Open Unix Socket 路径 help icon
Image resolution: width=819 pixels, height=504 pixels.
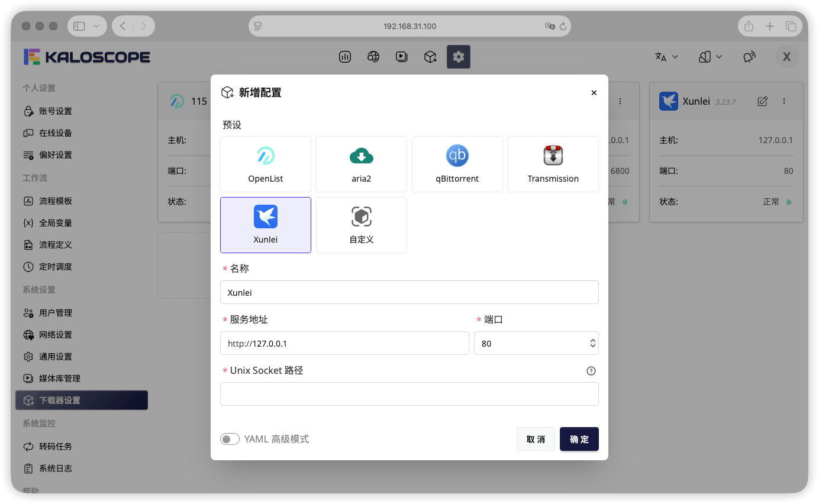591,371
